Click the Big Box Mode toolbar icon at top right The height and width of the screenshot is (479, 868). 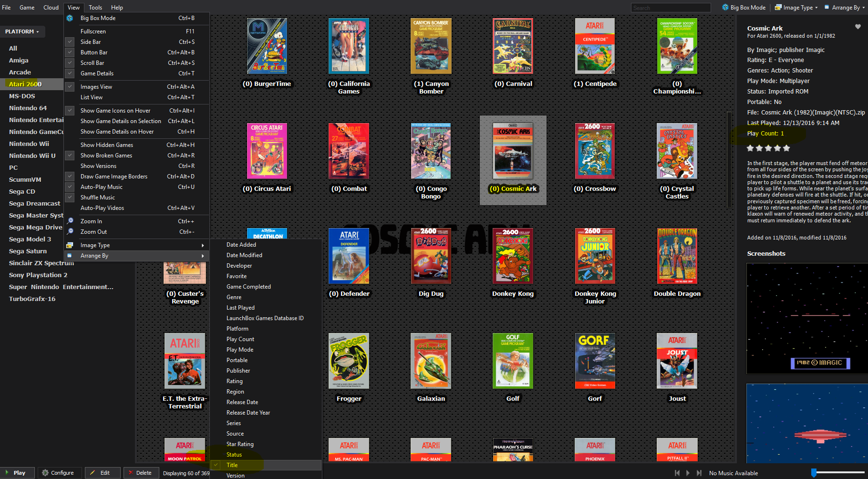[x=725, y=7]
